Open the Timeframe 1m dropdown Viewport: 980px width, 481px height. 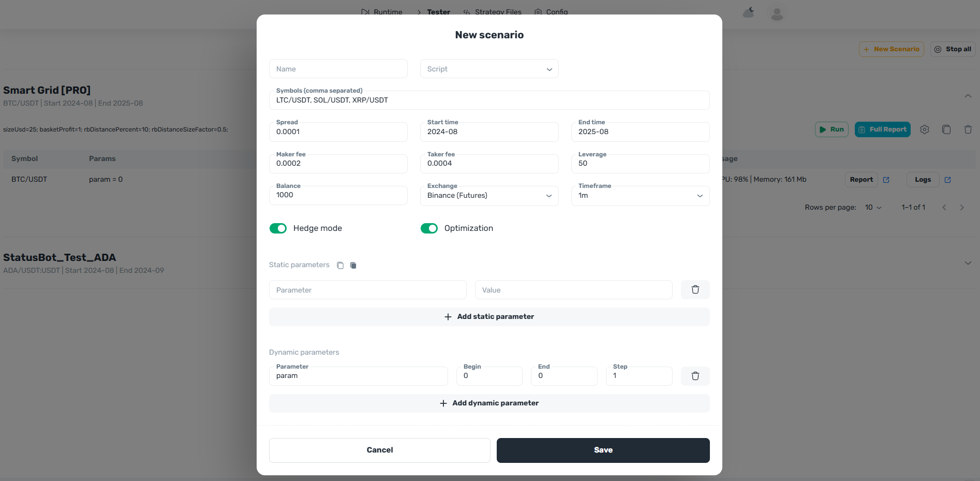[x=640, y=196]
